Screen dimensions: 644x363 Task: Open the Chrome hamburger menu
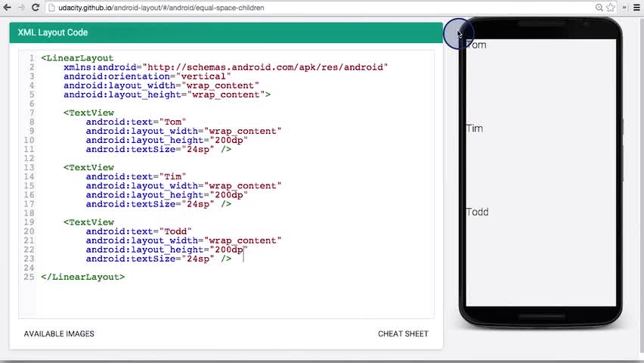[x=636, y=8]
